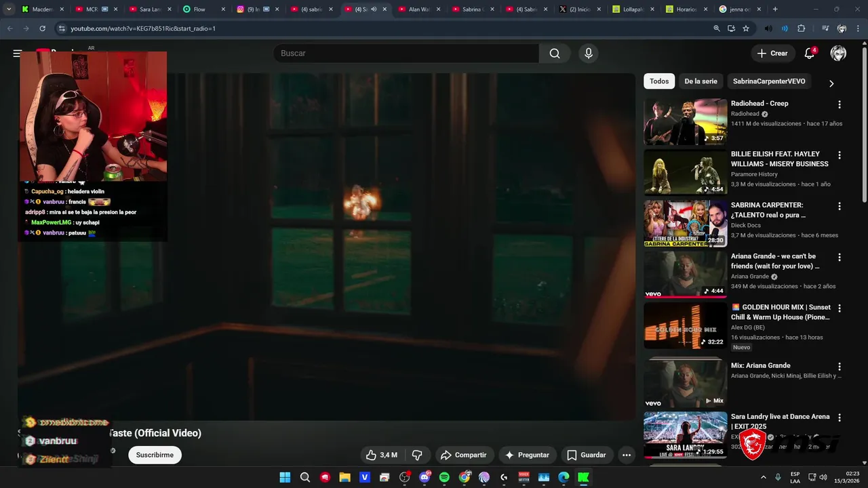Open the Sara Landry live at Dance Arena title
The width and height of the screenshot is (868, 488).
tap(780, 422)
